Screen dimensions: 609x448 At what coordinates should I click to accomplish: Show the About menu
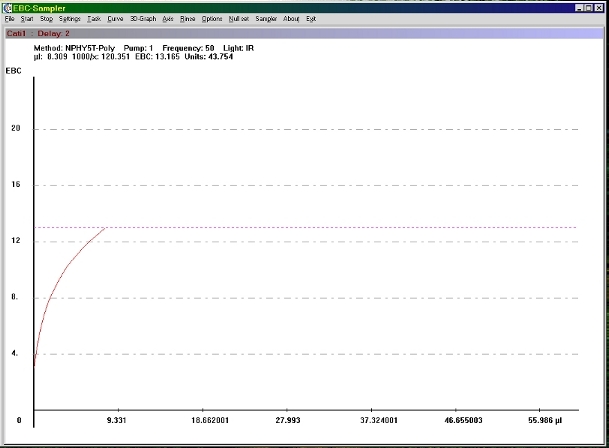tap(291, 19)
